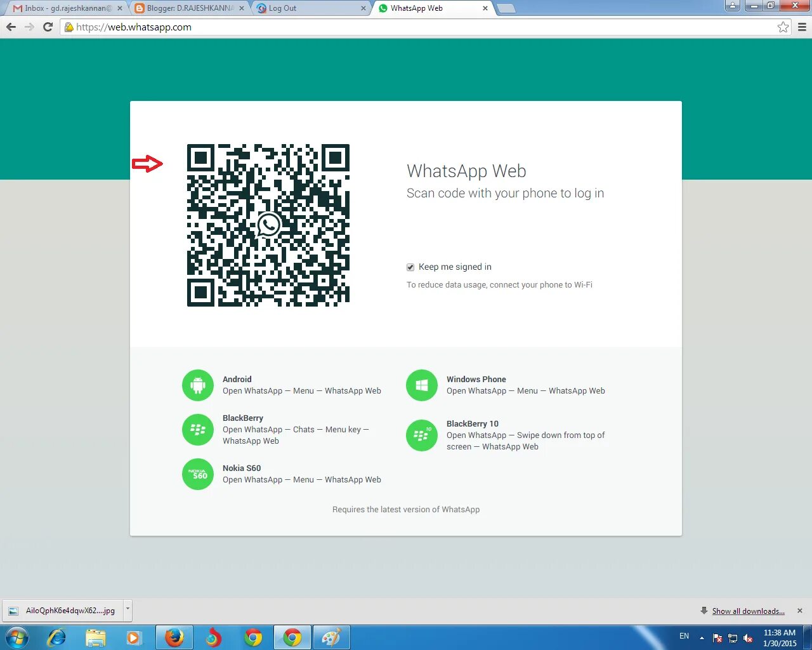812x650 pixels.
Task: Click the Windows Phone platform icon
Action: click(422, 385)
